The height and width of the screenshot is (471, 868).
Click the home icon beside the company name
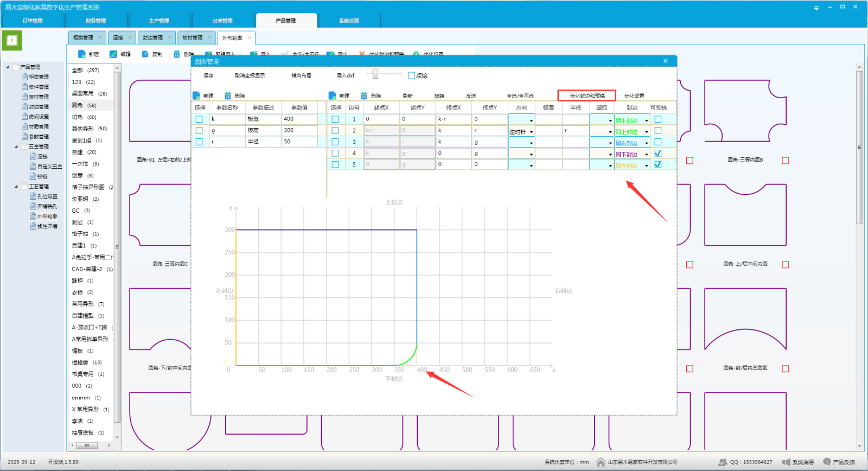coord(601,462)
